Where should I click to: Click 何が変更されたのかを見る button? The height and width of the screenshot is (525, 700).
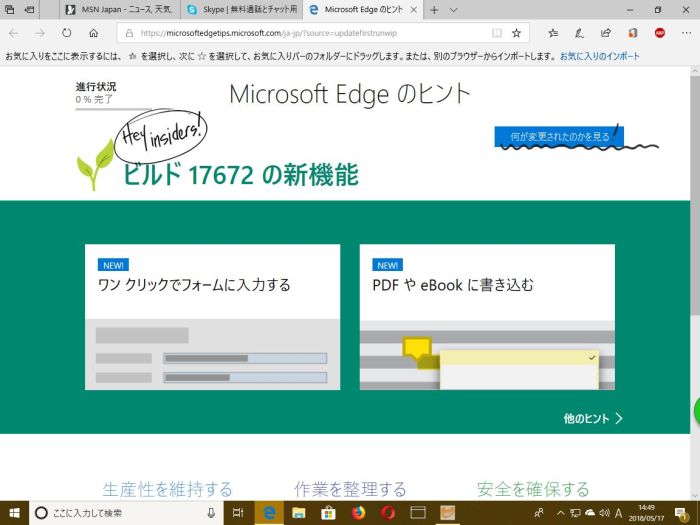[559, 136]
